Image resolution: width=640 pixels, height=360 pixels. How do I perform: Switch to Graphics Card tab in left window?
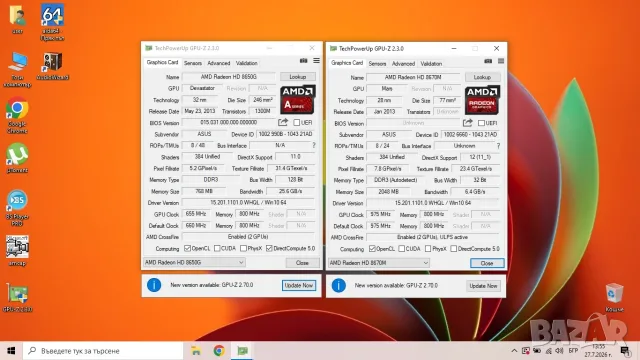click(x=162, y=62)
